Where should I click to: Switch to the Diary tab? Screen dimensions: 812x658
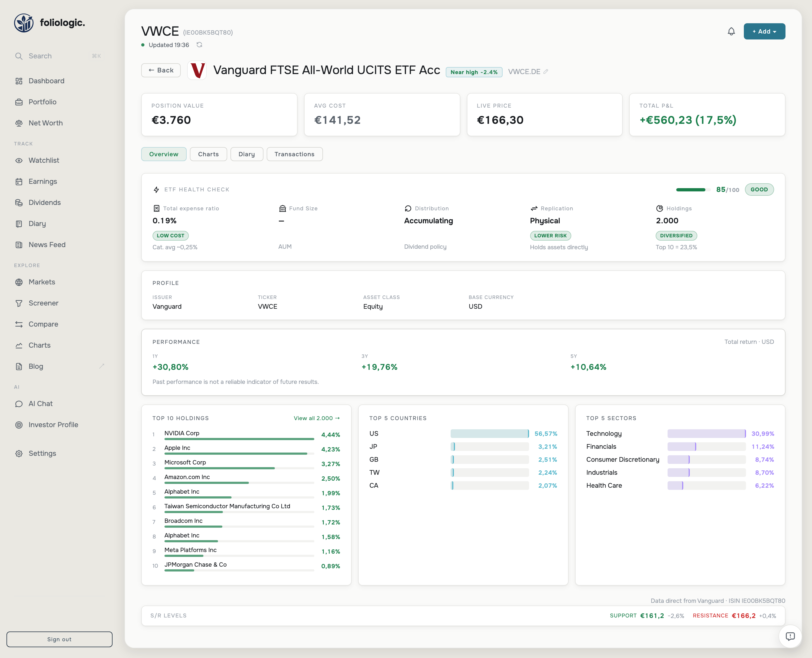pos(246,154)
